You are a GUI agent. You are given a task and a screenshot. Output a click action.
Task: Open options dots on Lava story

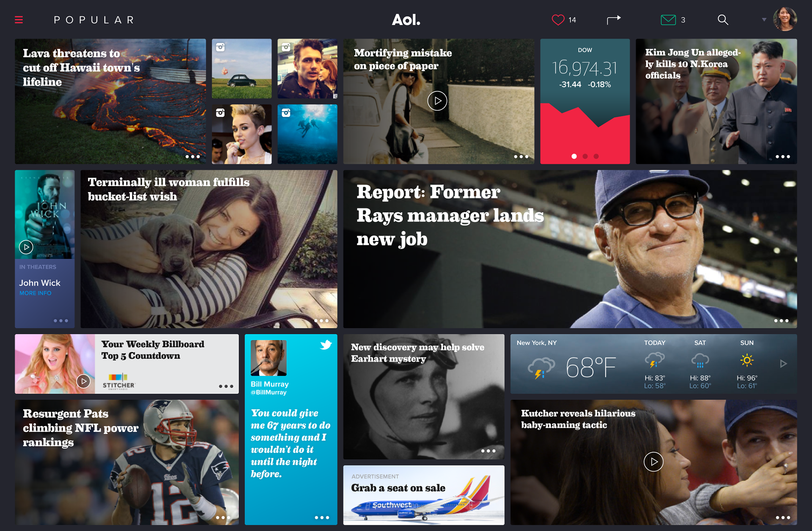click(193, 156)
